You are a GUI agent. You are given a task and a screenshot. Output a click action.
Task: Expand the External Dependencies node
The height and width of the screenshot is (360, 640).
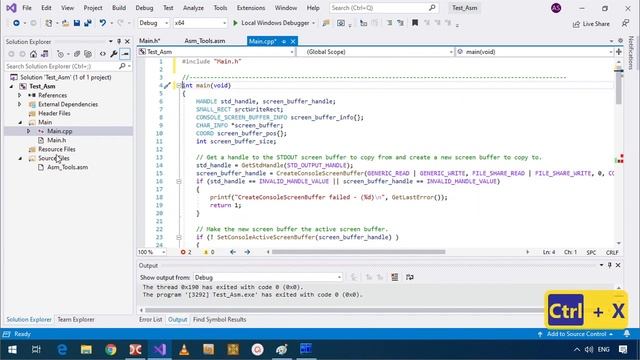coord(20,104)
